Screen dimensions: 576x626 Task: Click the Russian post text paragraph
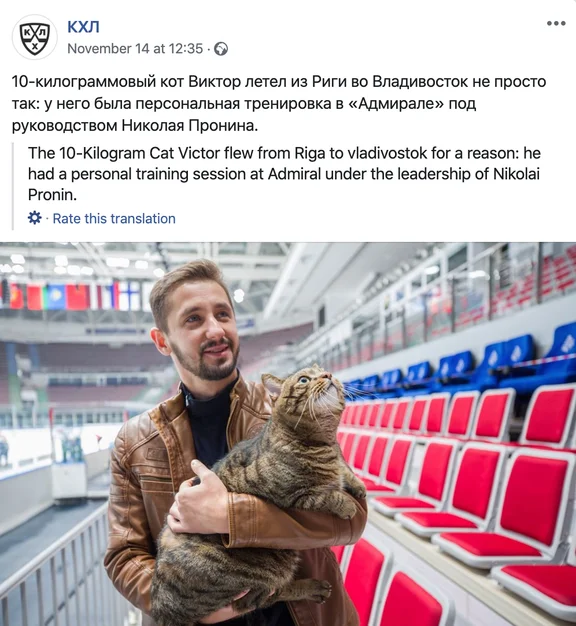pyautogui.click(x=279, y=103)
